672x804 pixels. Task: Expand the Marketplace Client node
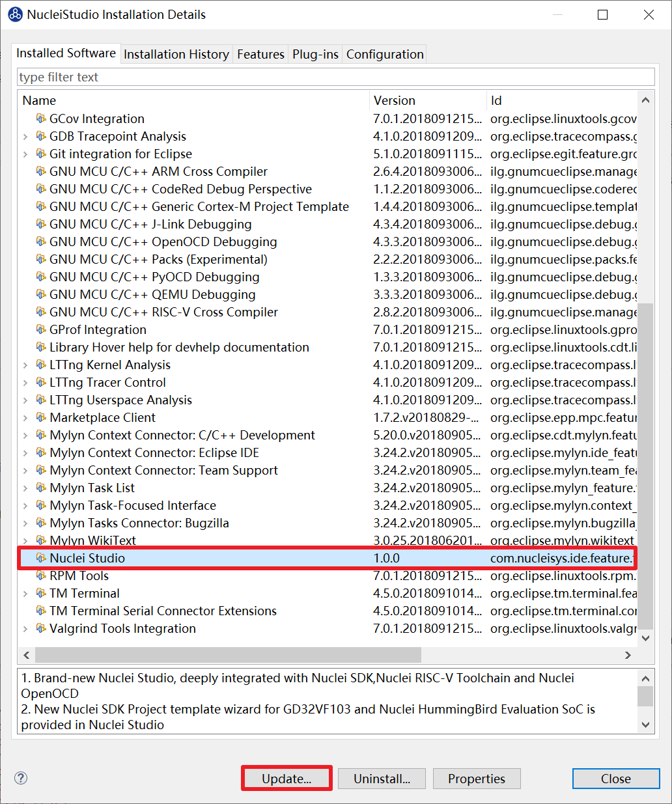pos(25,418)
